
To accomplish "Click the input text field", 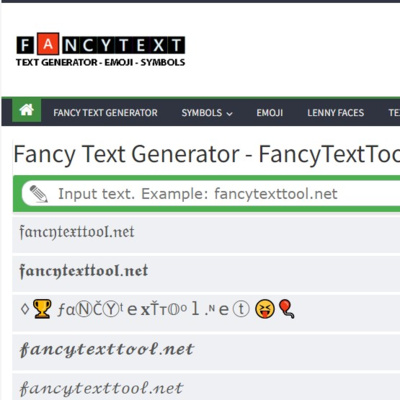I will point(211,194).
